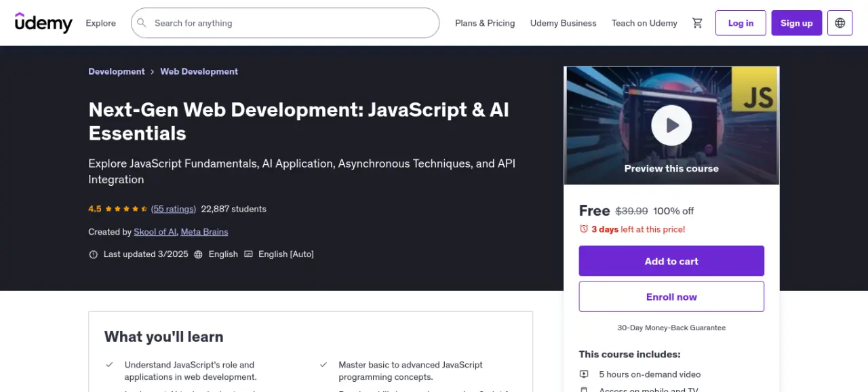
Task: Click Last updated 3/2025 text
Action: pyautogui.click(x=146, y=254)
